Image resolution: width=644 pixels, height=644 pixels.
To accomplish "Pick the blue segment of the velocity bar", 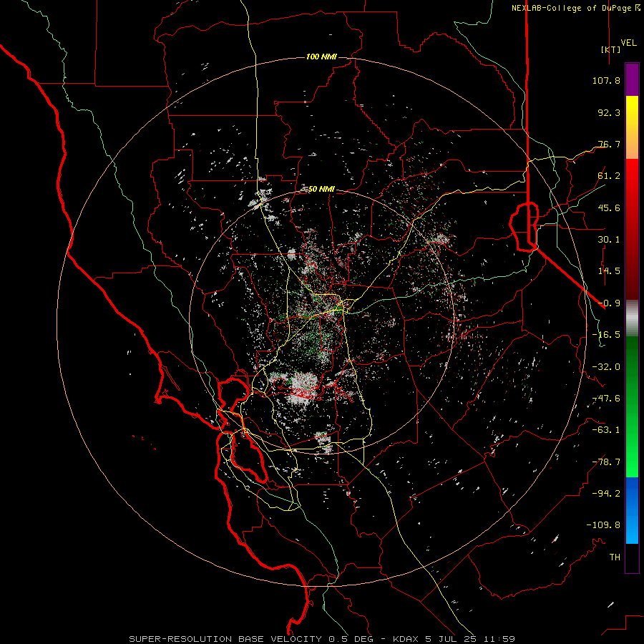I will click(632, 510).
